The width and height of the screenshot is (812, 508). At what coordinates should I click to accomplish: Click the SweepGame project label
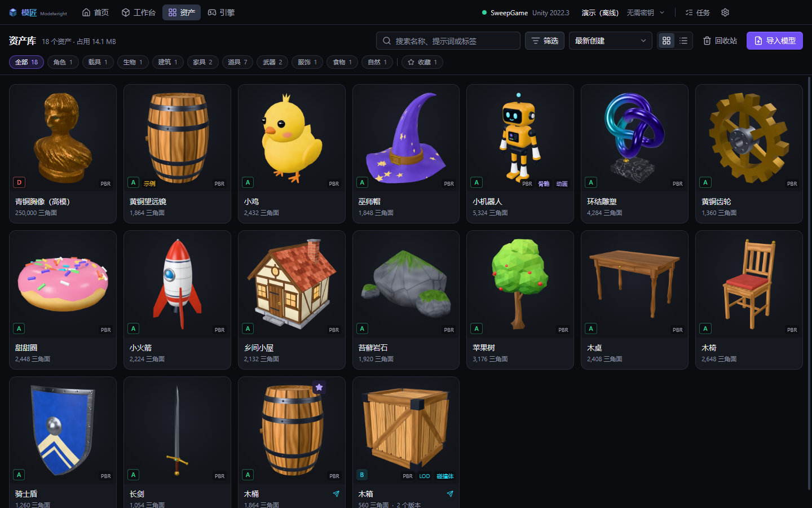click(x=509, y=12)
